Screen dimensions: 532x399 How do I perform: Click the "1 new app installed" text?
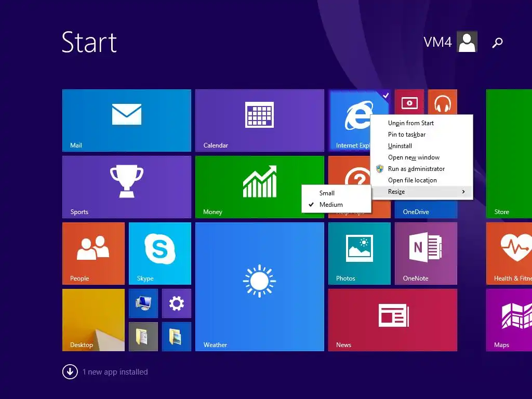[x=115, y=372]
